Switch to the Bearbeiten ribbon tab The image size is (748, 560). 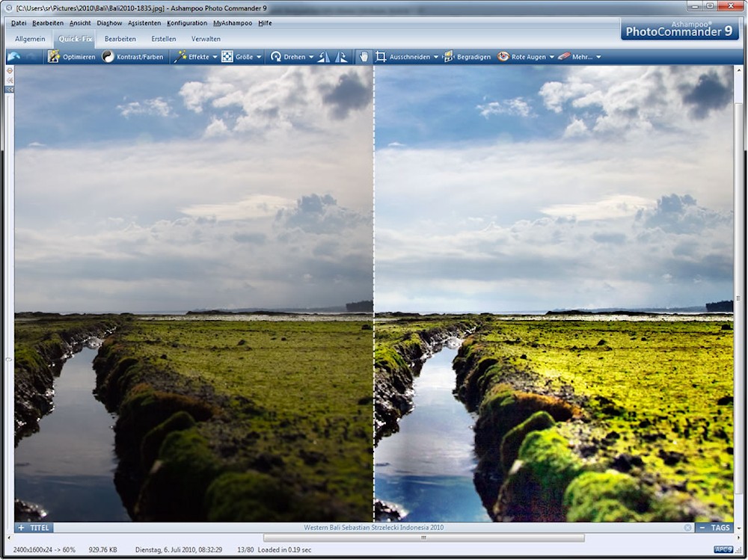click(x=120, y=39)
